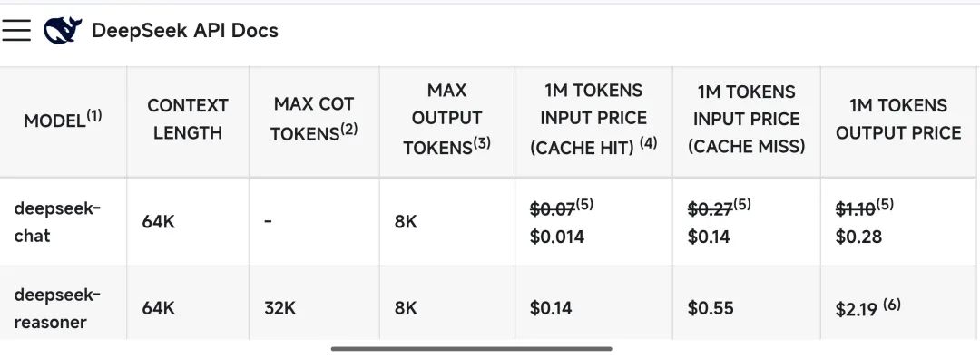The image size is (980, 358).
Task: Click the DeepSeek whale logo
Action: click(63, 30)
